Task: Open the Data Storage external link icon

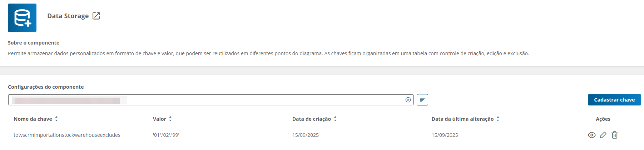Action: [96, 16]
